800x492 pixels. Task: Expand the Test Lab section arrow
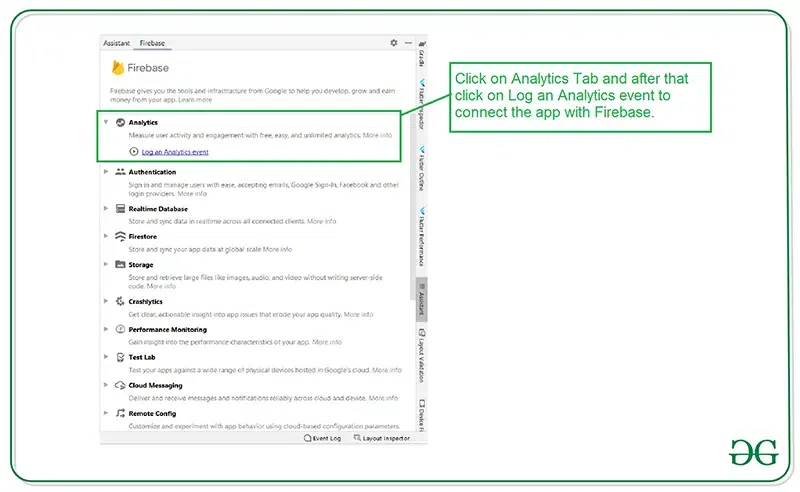point(106,357)
